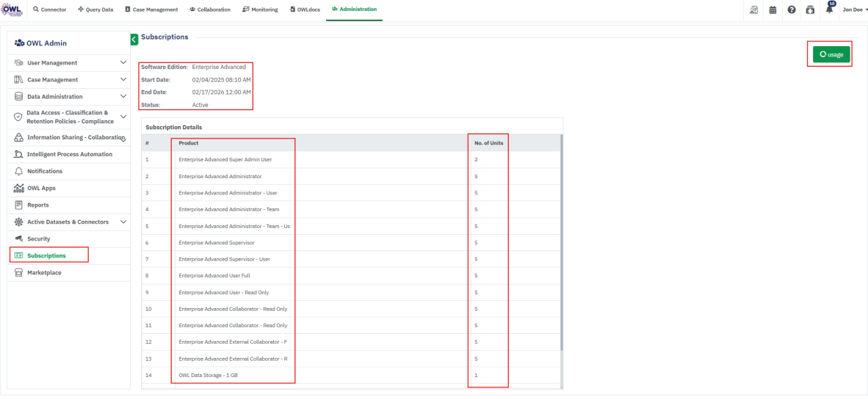Viewport: 868px width, 399px height.
Task: Click the OWL logo
Action: point(12,10)
